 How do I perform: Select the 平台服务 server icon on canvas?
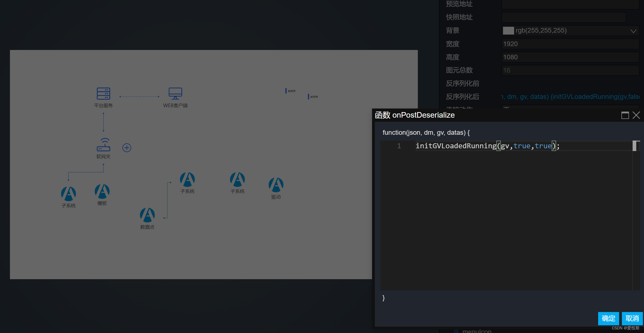[x=104, y=94]
